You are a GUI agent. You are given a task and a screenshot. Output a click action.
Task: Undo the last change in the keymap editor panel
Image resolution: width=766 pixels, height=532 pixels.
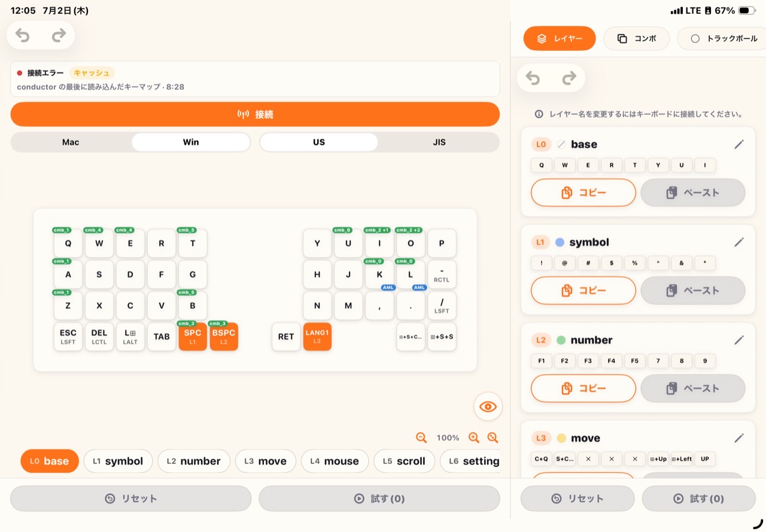pyautogui.click(x=23, y=35)
